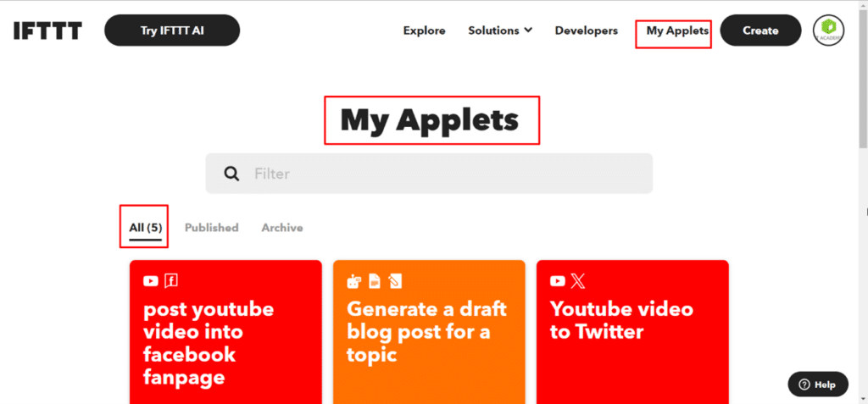
Task: Open the Help button
Action: [818, 385]
